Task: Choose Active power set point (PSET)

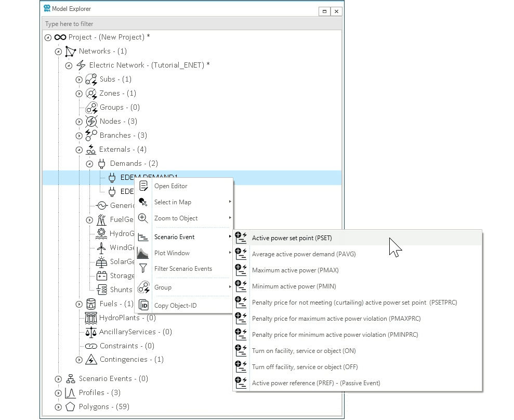Action: pyautogui.click(x=292, y=238)
